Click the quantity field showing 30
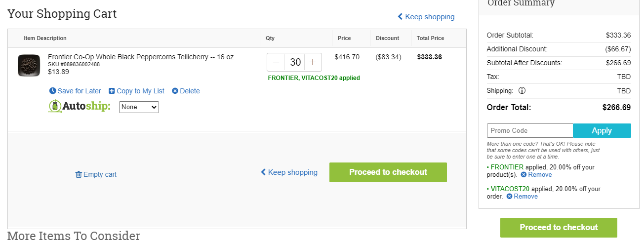This screenshot has height=242, width=644. point(295,63)
